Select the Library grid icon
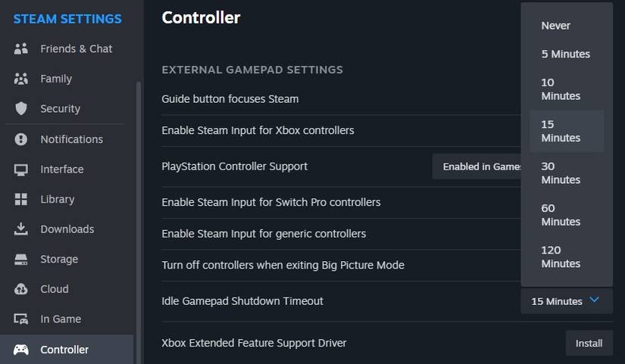625x364 pixels. click(21, 199)
